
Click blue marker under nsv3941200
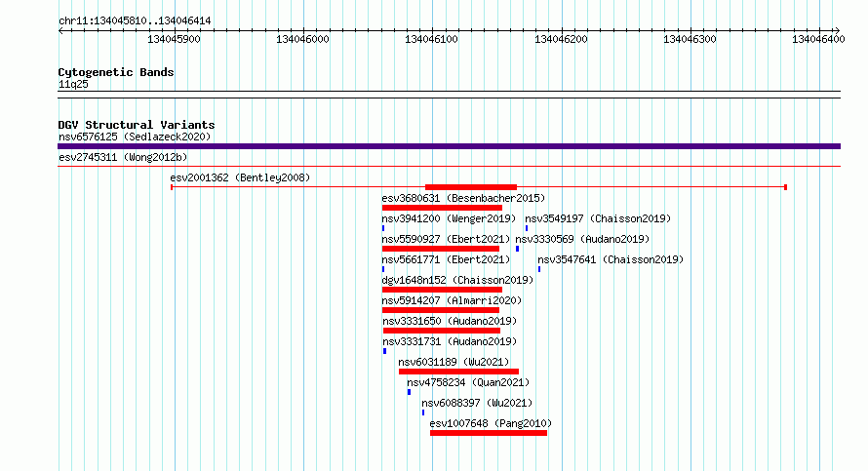click(383, 228)
